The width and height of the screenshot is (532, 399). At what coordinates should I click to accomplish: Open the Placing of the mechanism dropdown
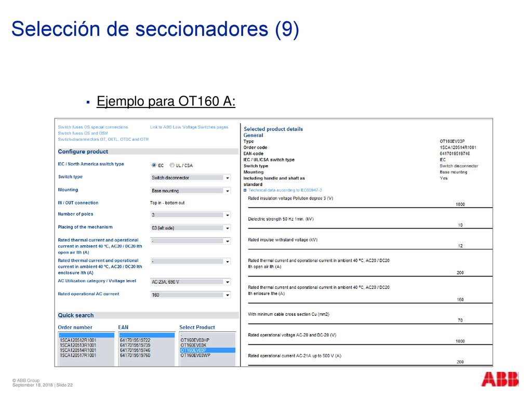point(190,228)
